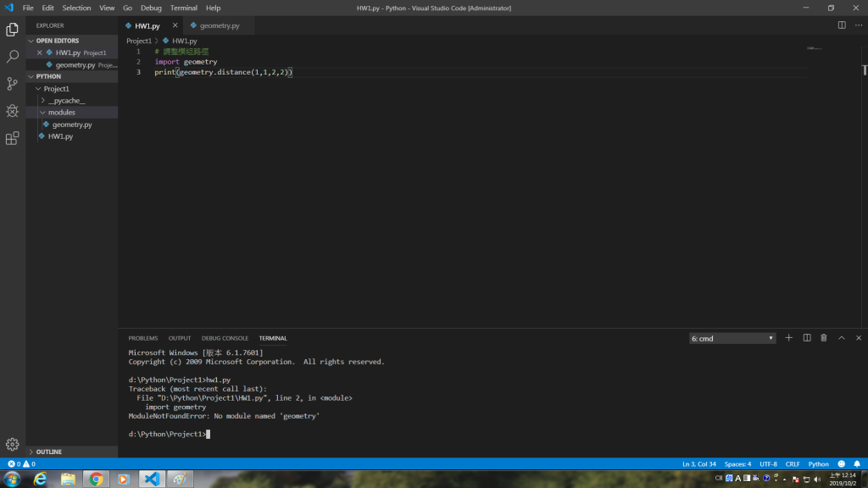This screenshot has width=868, height=488.
Task: Open the Go menu
Action: pyautogui.click(x=127, y=8)
